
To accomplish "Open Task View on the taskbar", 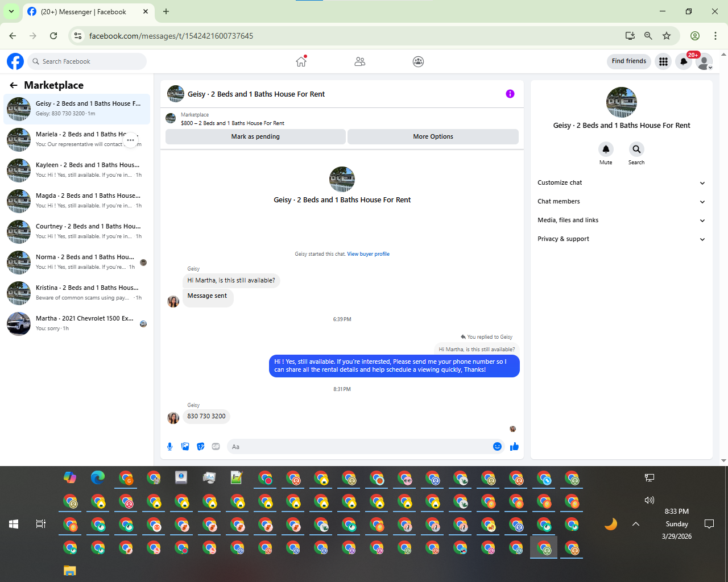I will (x=41, y=524).
